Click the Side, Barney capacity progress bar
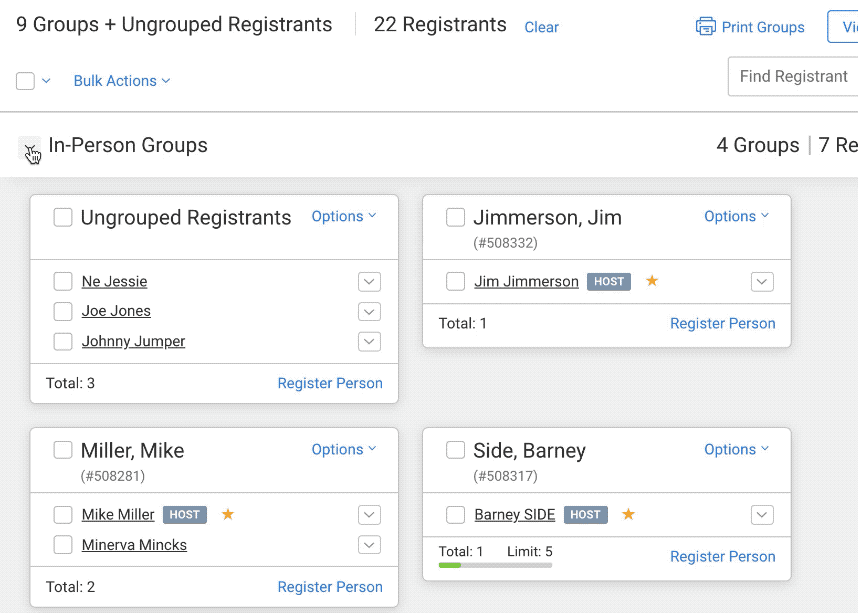858x613 pixels. pyautogui.click(x=495, y=565)
